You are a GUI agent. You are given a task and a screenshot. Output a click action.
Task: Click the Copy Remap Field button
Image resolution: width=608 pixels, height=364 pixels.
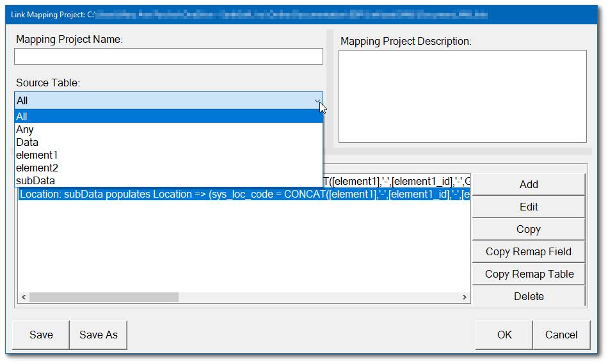529,252
